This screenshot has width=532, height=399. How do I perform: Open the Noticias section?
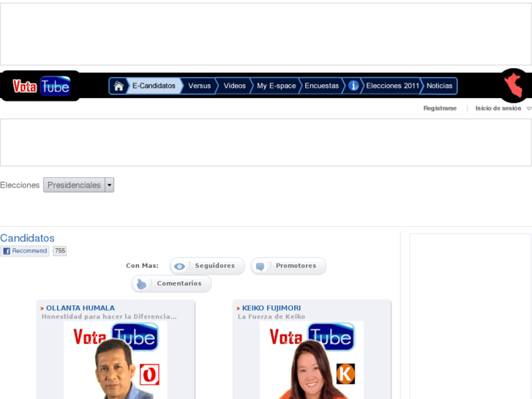pyautogui.click(x=439, y=86)
